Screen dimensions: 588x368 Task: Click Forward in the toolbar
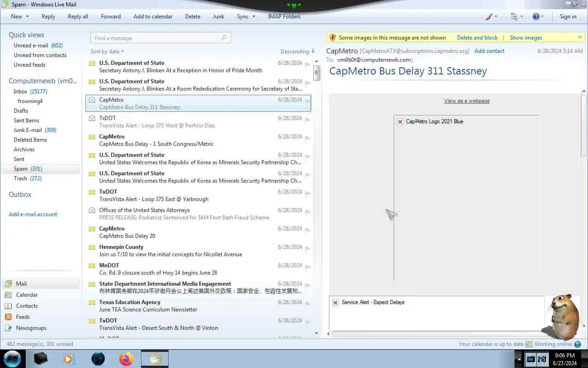click(x=111, y=17)
